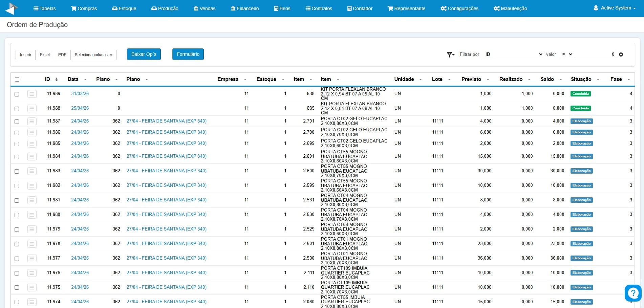This screenshot has height=308, width=644.
Task: Click the filter value input field
Action: [596, 54]
